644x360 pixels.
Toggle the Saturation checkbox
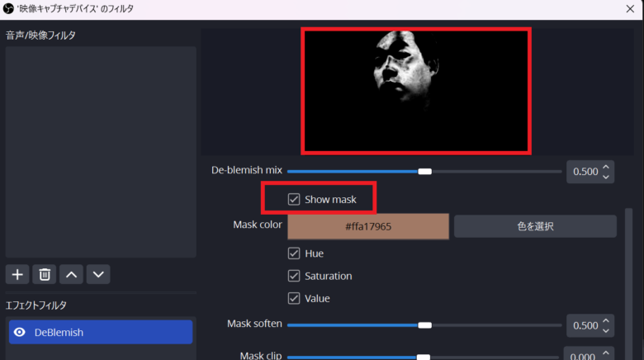[294, 276]
